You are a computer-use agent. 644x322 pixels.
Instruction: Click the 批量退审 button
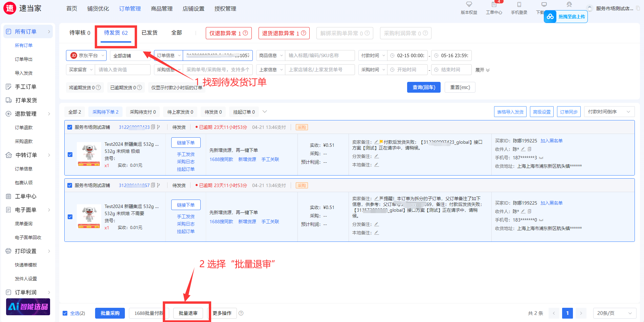tap(188, 313)
